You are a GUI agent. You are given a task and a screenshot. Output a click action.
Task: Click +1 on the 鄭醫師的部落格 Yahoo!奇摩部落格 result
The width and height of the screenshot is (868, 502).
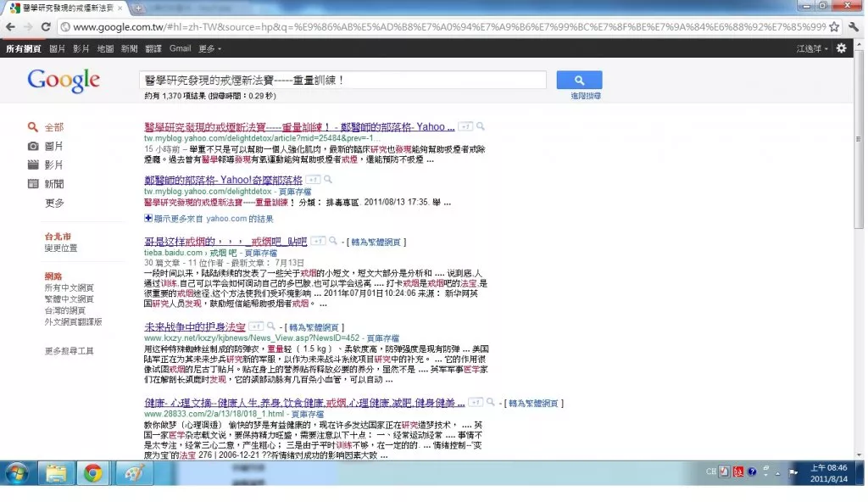coord(313,180)
